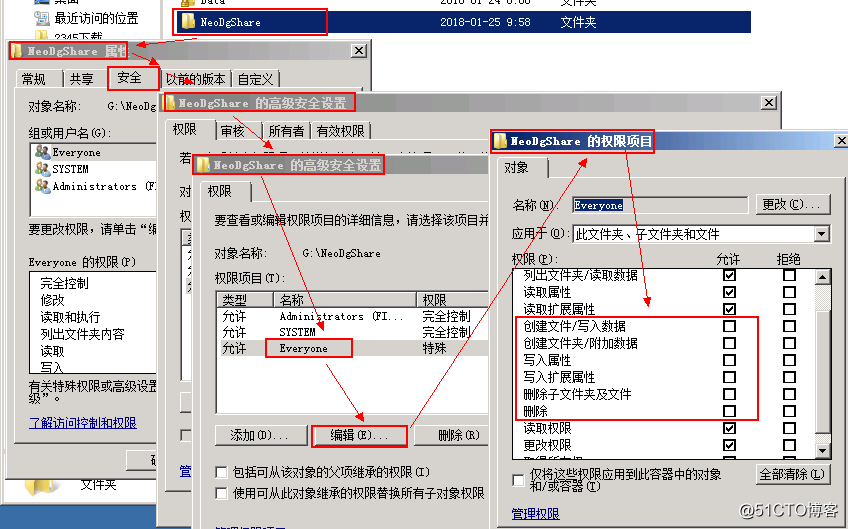Allow 删除子文件夹及文件 permission
This screenshot has height=529, width=848.
(730, 394)
